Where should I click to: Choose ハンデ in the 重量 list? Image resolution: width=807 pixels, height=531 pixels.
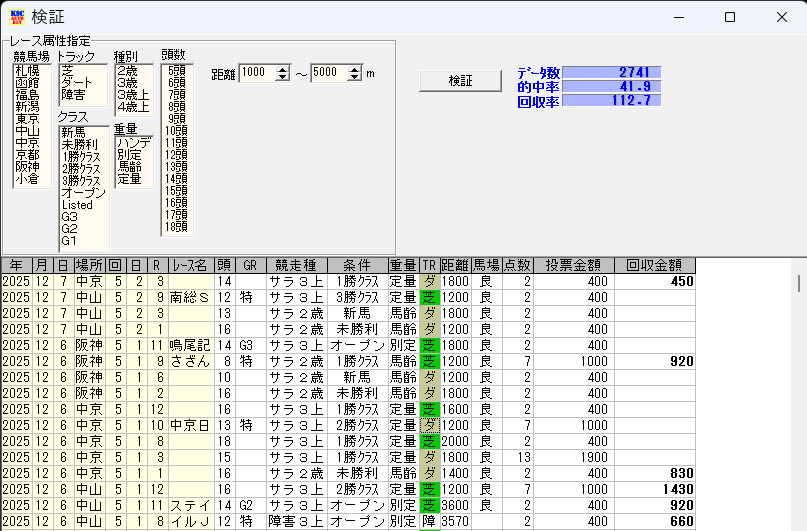(x=132, y=143)
